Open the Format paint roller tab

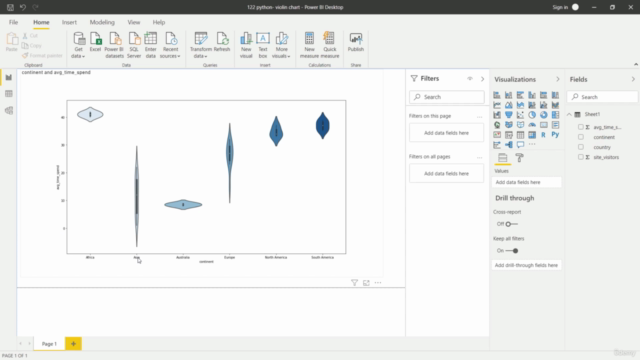[x=519, y=158]
